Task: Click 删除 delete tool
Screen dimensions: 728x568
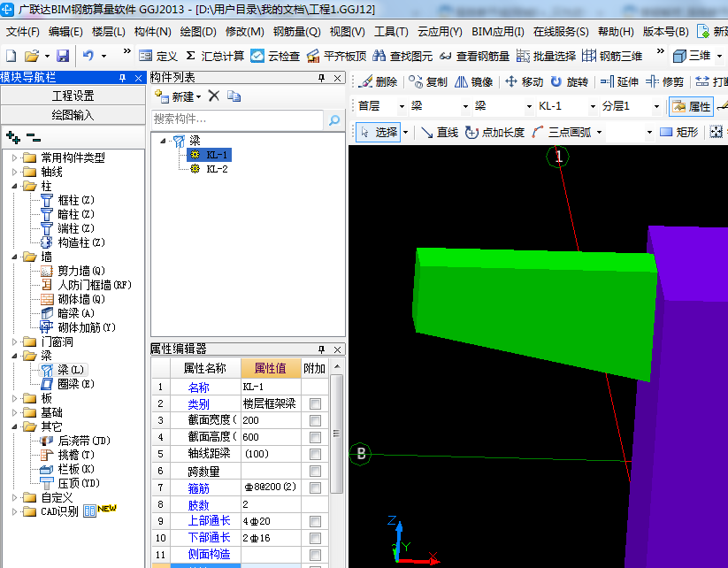Action: tap(379, 81)
